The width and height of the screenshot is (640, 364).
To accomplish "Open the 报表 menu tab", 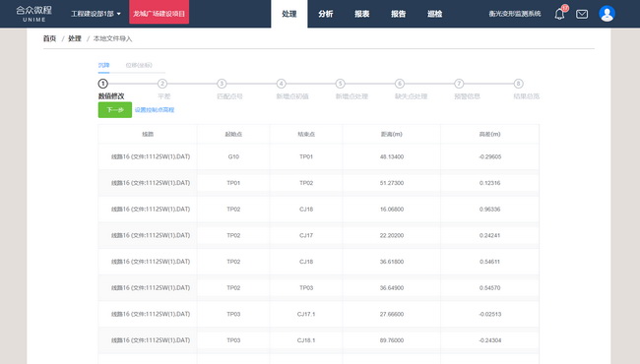I will (362, 14).
